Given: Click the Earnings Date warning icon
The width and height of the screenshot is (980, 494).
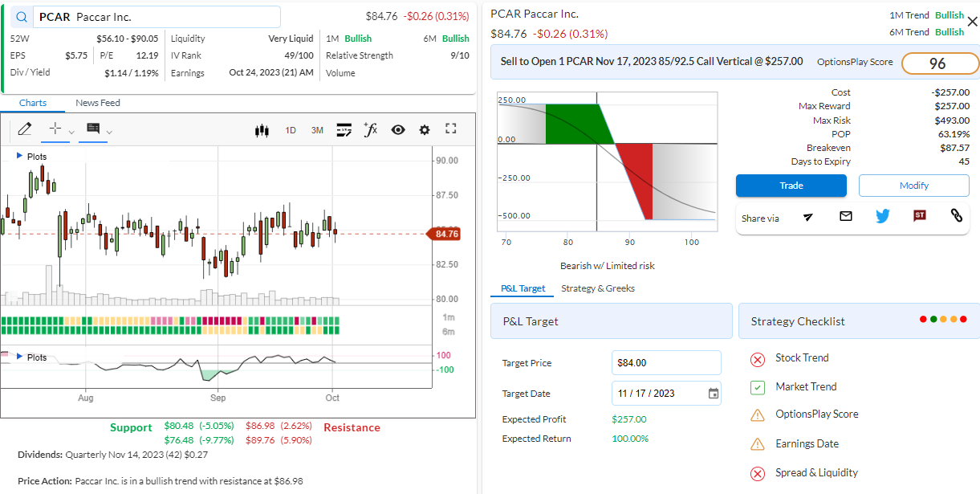Looking at the screenshot, I should 758,444.
